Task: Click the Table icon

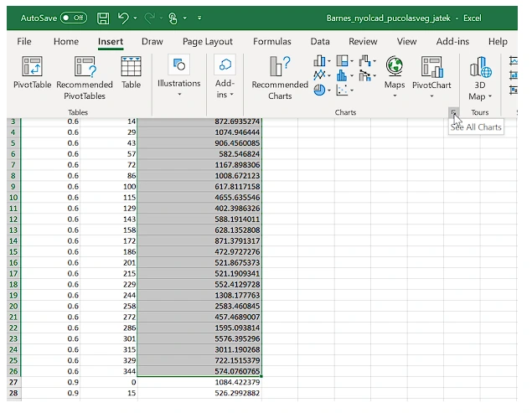Action: point(131,75)
